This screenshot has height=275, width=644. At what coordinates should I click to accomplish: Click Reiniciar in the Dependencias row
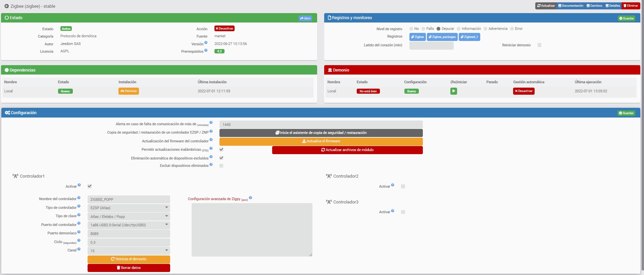point(129,91)
